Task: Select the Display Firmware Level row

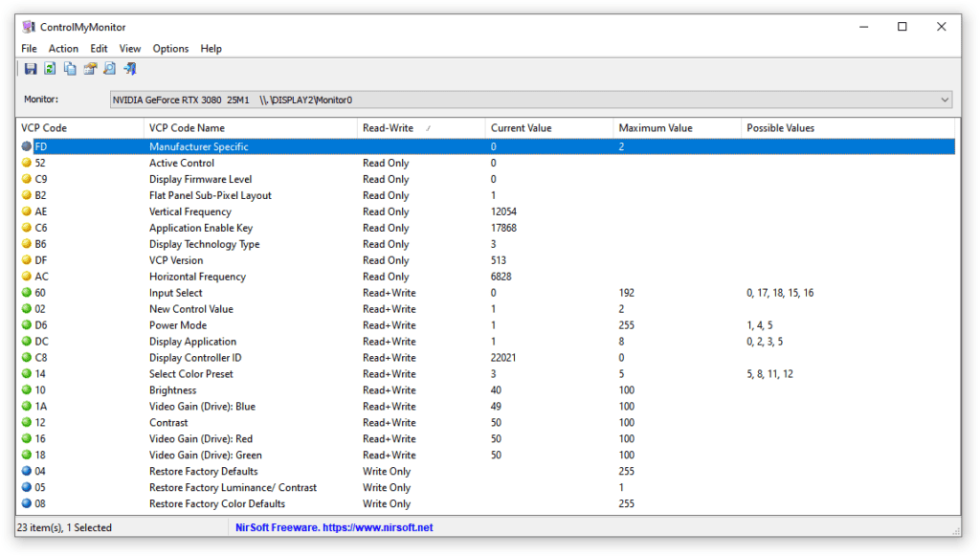Action: [x=486, y=179]
